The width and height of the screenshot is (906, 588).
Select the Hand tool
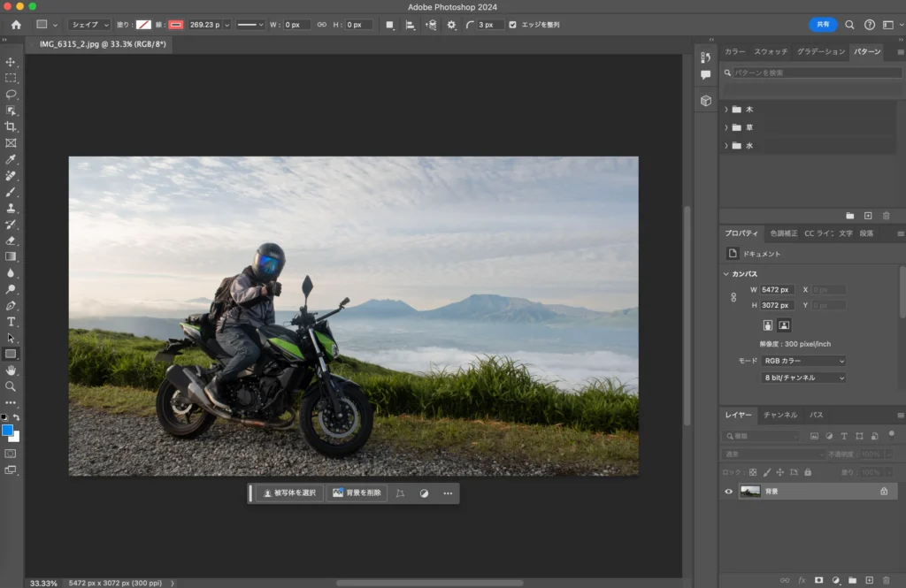[11, 370]
